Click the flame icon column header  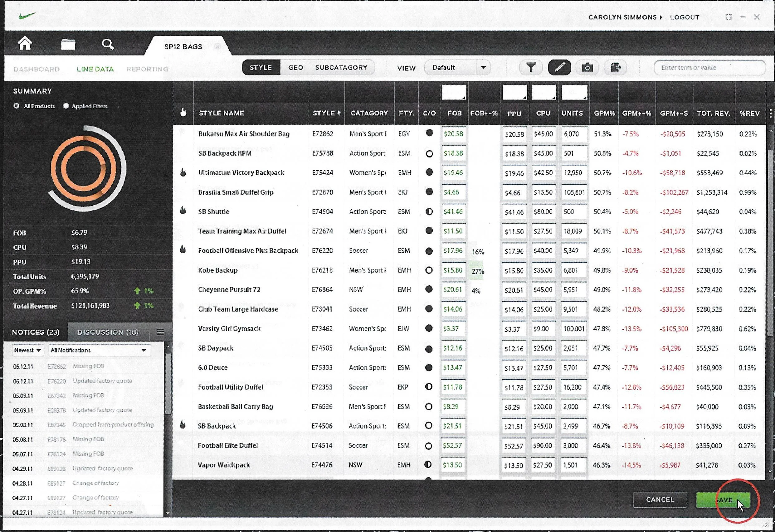pyautogui.click(x=183, y=113)
